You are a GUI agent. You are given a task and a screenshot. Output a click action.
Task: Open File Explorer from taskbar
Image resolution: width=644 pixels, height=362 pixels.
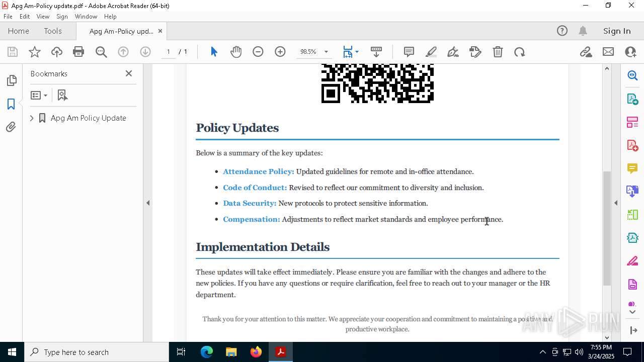coord(231,352)
